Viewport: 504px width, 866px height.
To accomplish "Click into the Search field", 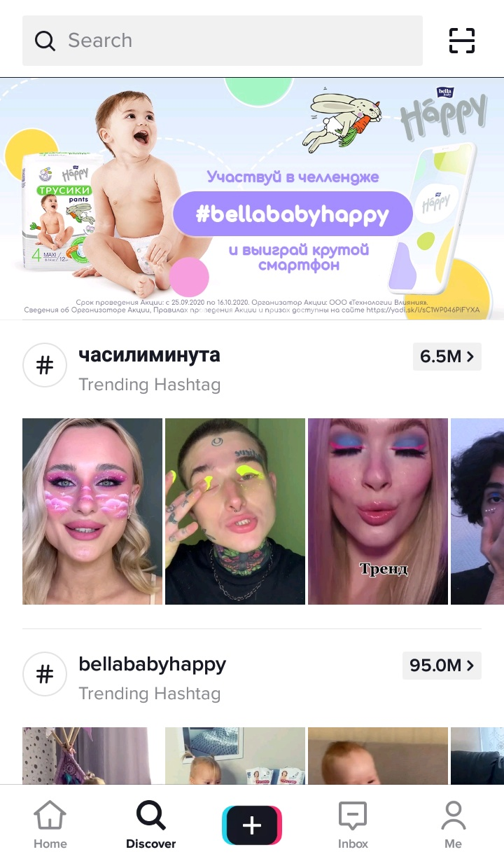I will (x=223, y=41).
